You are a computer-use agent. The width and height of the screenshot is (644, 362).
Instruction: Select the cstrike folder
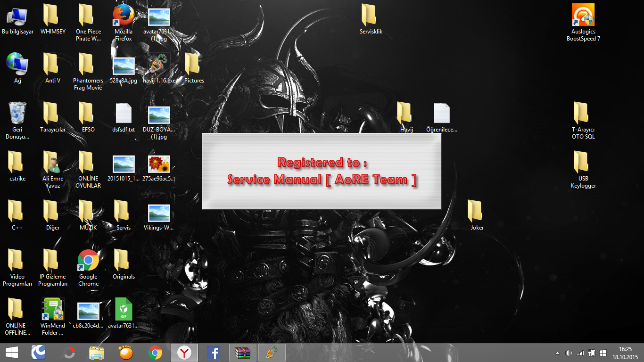[17, 167]
